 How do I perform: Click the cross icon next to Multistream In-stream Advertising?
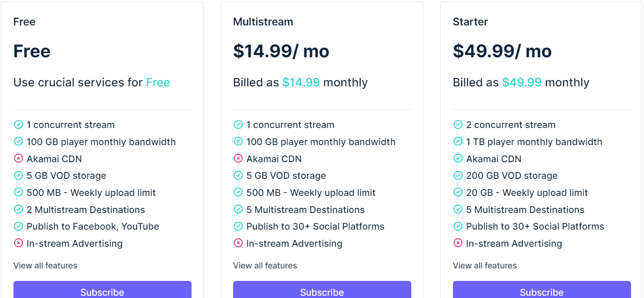(238, 243)
